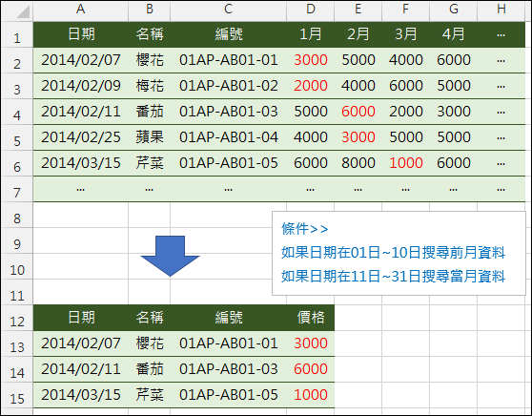Click header cell 價格 in row 12

click(x=311, y=318)
